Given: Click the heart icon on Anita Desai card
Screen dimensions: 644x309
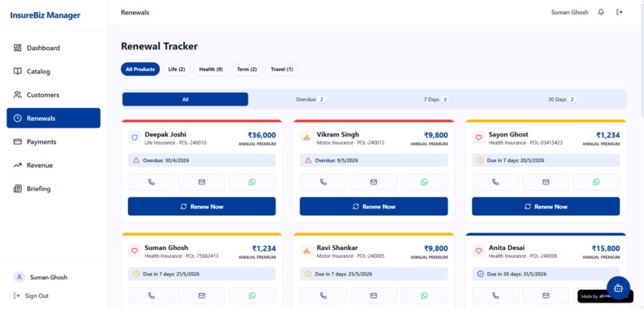Looking at the screenshot, I should (479, 252).
